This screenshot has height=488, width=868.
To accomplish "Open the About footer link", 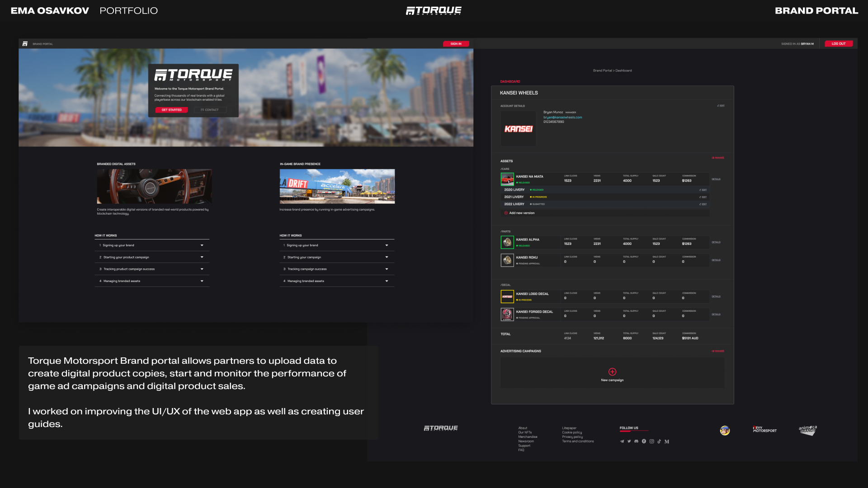I will (523, 428).
